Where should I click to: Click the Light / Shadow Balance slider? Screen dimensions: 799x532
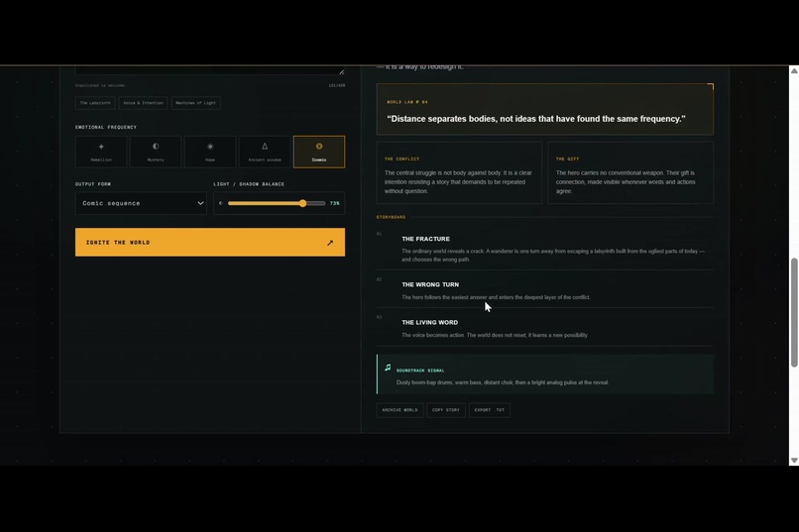277,203
